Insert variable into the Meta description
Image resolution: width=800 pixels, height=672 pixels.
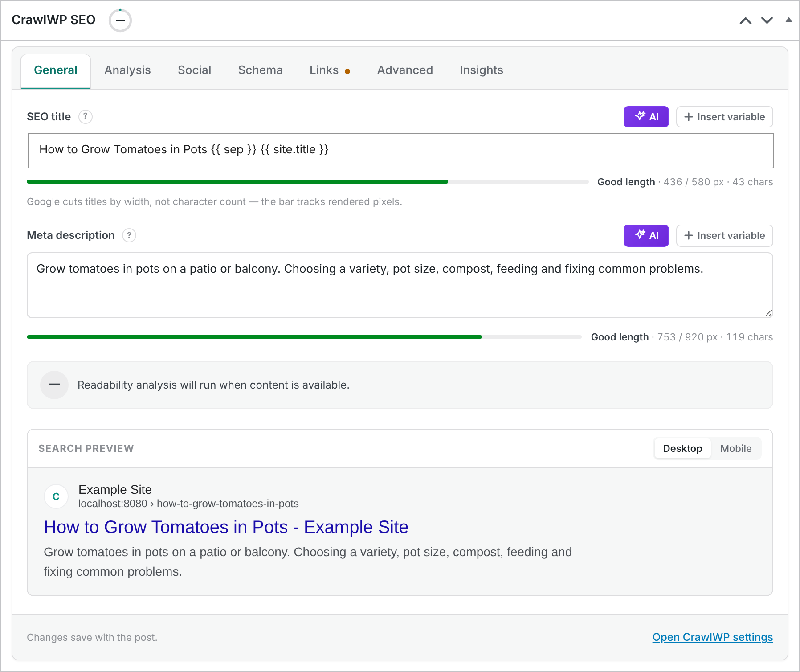[724, 235]
